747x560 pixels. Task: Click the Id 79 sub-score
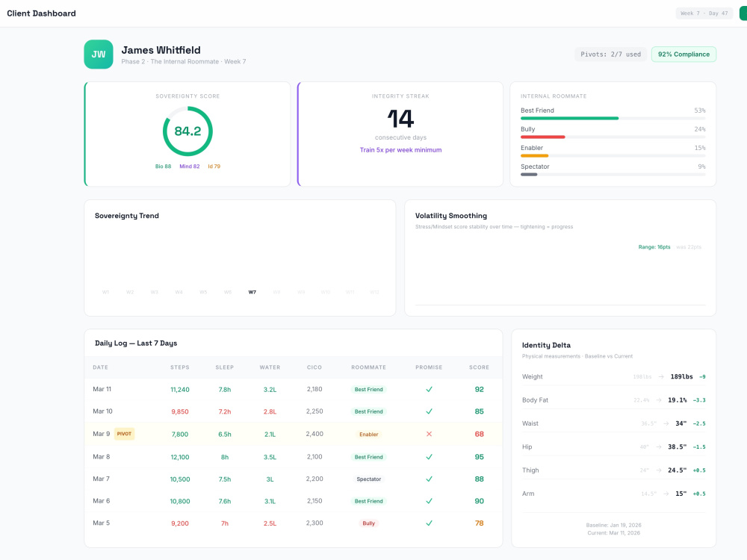pos(214,167)
